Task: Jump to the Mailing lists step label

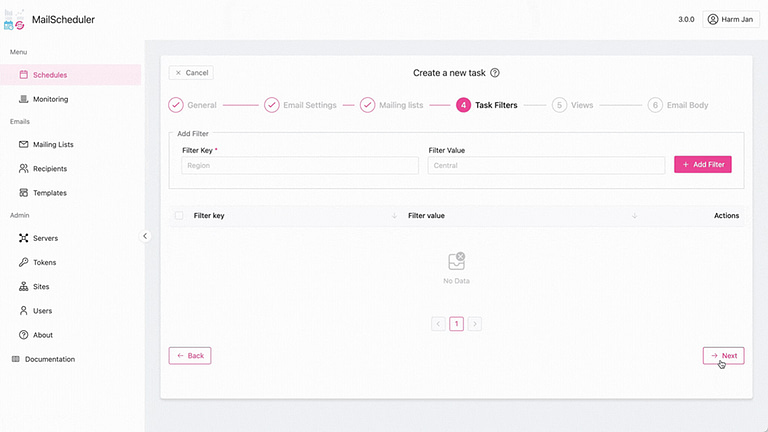Action: point(401,105)
